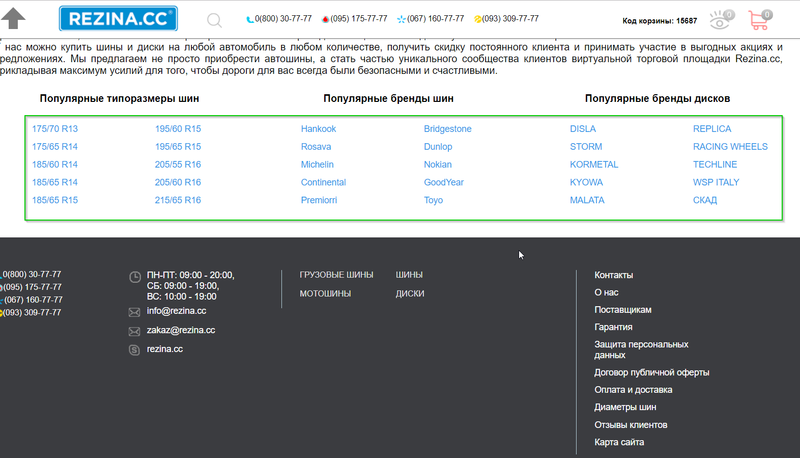
Task: Click envelope icon beside zakaz@rezina.cc
Action: pos(134,332)
